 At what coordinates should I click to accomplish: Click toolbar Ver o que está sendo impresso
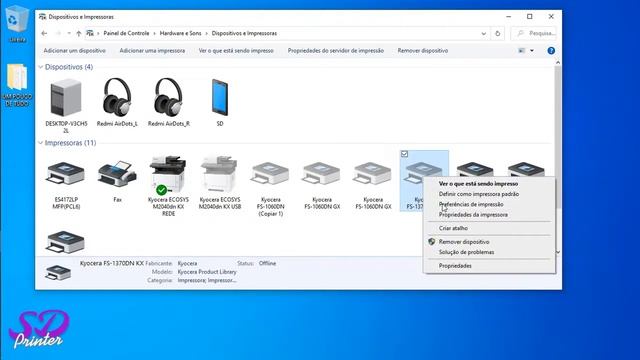236,51
